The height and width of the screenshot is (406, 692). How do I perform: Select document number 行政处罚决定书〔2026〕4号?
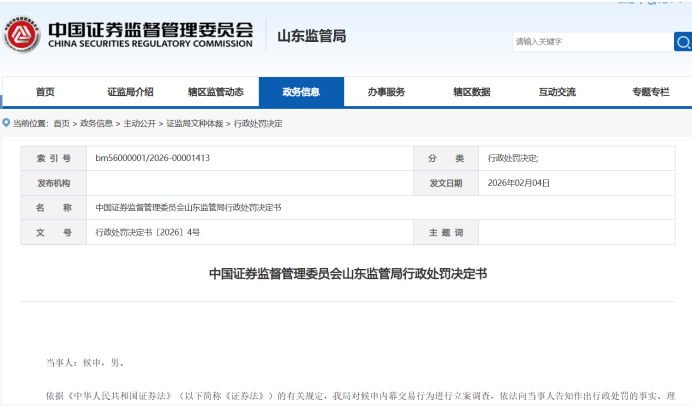pyautogui.click(x=148, y=232)
